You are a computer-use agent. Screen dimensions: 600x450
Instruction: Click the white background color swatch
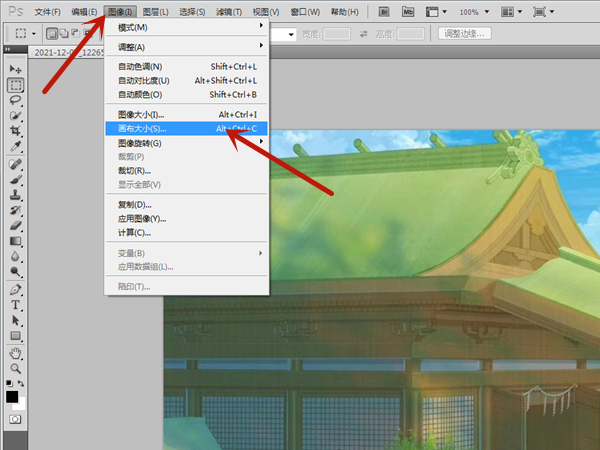(21, 404)
